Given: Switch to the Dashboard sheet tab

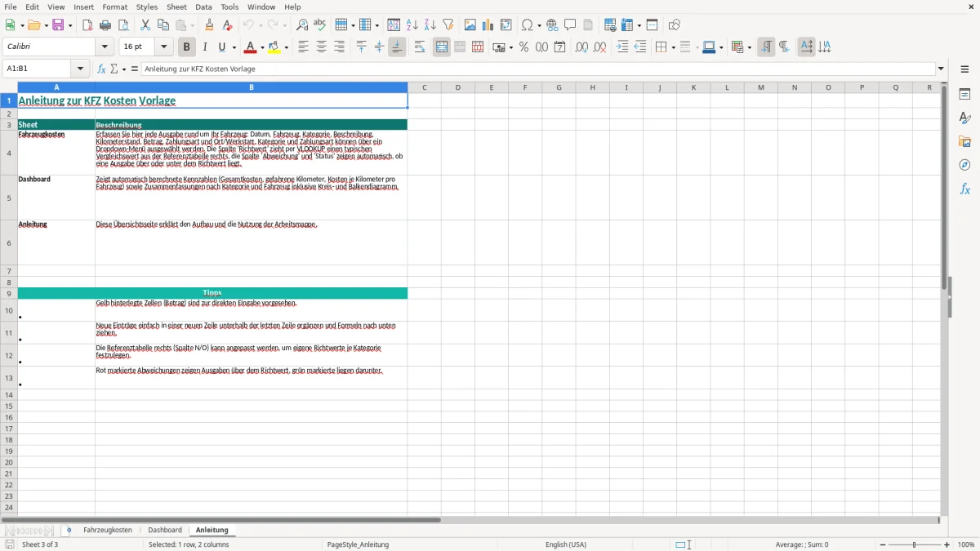Looking at the screenshot, I should click(x=165, y=531).
